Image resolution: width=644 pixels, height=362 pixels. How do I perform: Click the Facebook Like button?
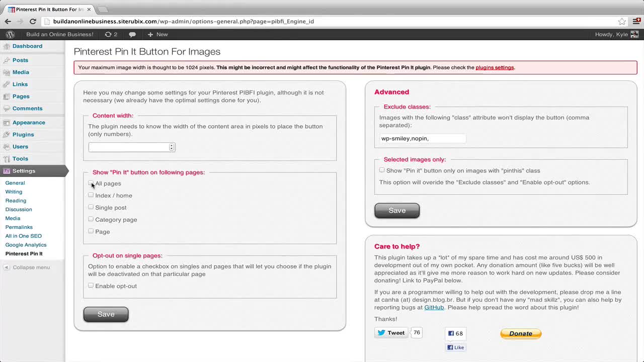456,347
